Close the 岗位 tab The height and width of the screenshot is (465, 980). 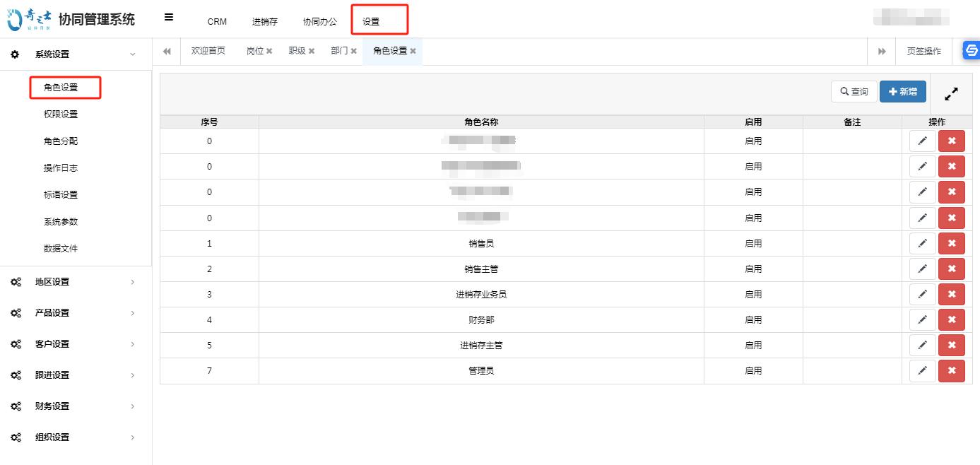[269, 52]
